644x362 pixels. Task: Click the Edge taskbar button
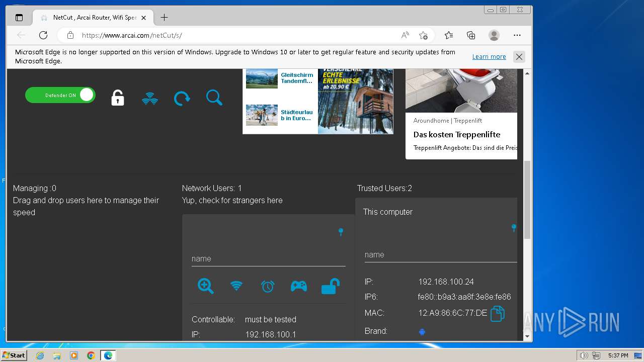108,355
